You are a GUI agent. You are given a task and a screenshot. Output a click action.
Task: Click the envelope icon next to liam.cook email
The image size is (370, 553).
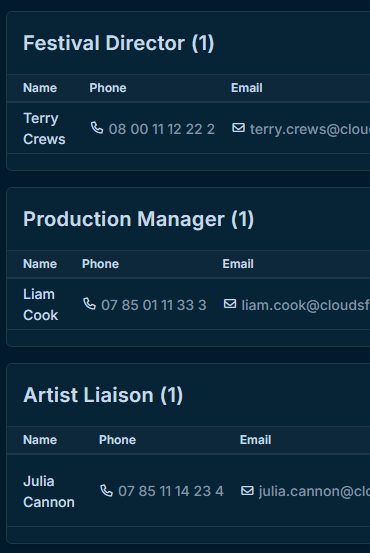click(x=230, y=304)
